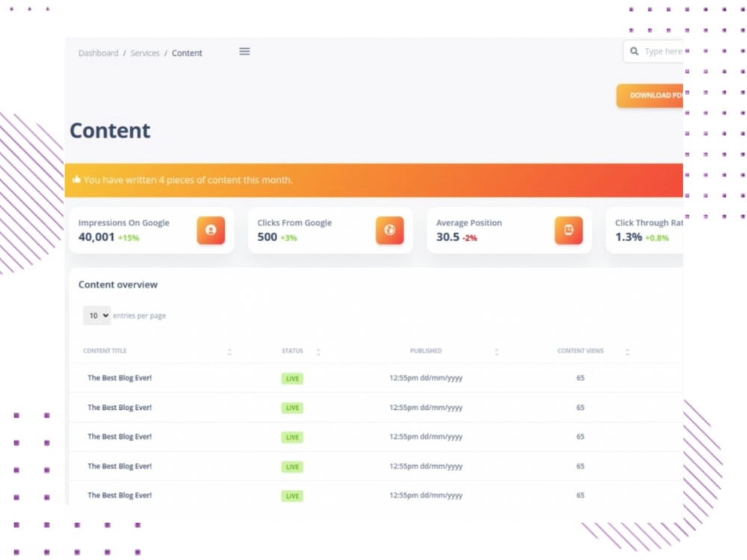Focus the Type here search field

(x=654, y=52)
